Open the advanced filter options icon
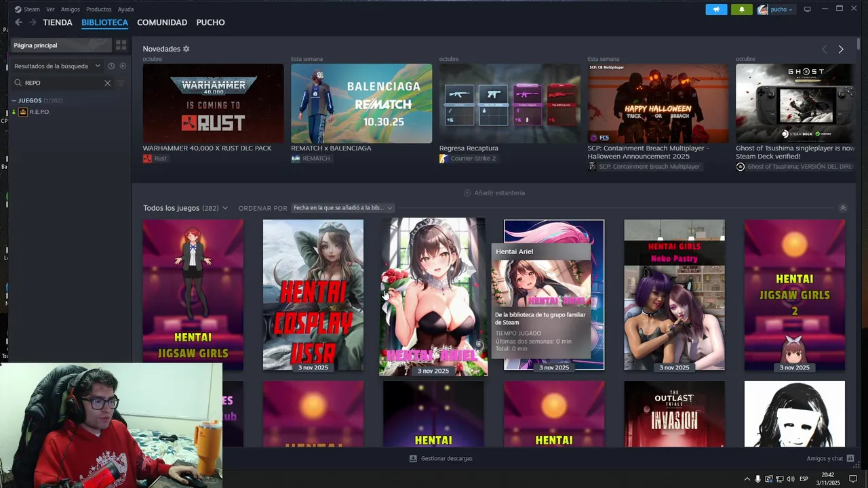 121,83
